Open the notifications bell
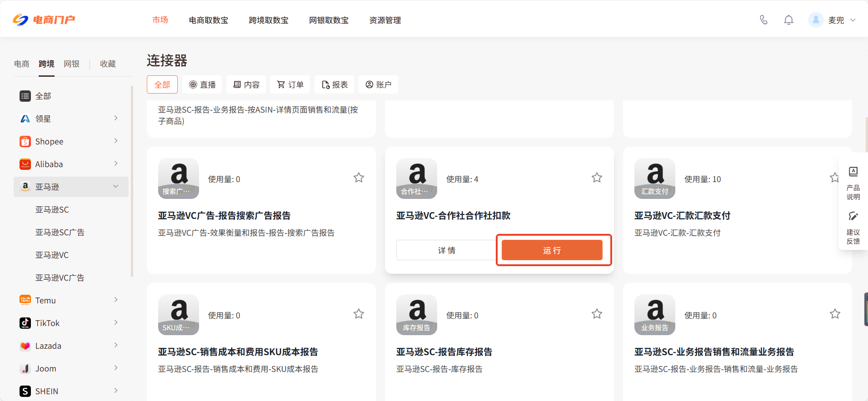Image resolution: width=868 pixels, height=401 pixels. pyautogui.click(x=788, y=20)
